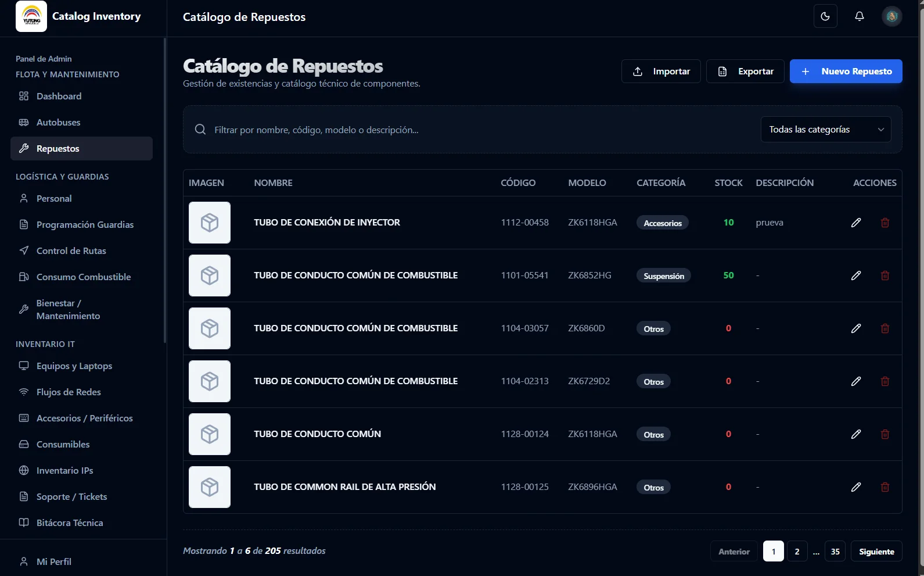This screenshot has height=576, width=924.
Task: Focus the Filtrar por nombre search field
Action: point(482,130)
